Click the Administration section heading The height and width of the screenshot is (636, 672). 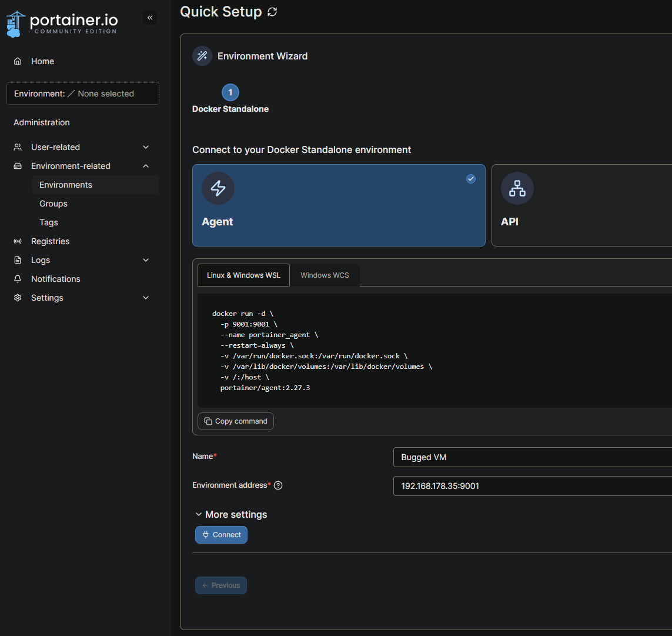42,122
